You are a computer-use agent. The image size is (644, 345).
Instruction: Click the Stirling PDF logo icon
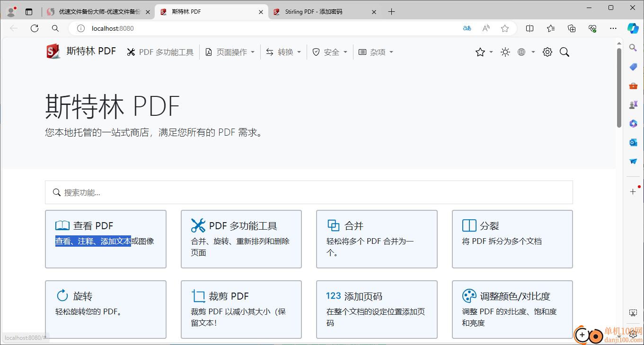53,52
